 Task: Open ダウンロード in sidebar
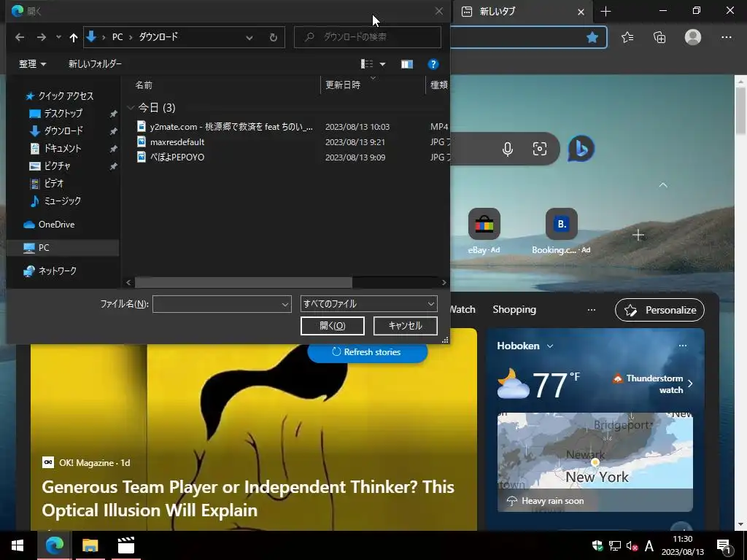63,131
